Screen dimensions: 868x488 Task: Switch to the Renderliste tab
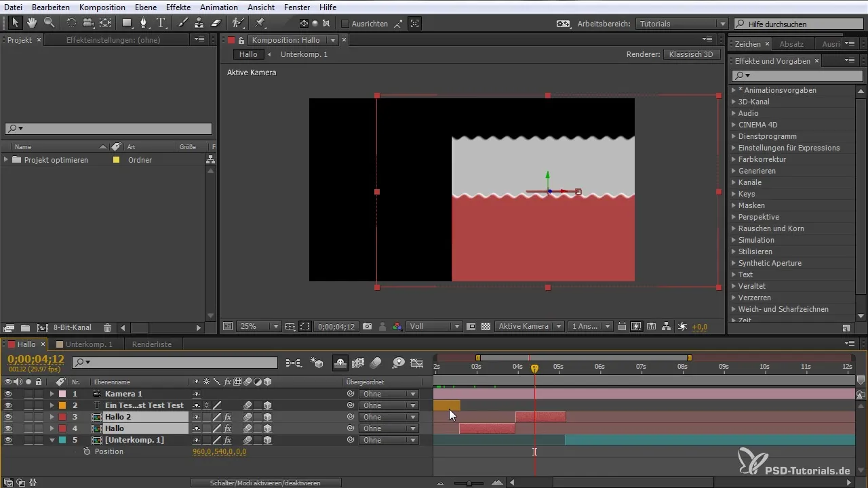coord(152,344)
